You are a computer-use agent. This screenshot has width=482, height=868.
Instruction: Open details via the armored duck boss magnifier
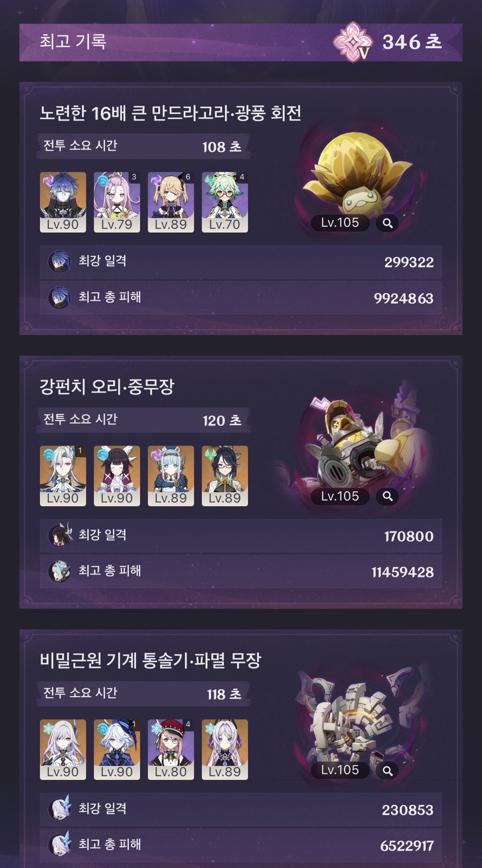pyautogui.click(x=387, y=496)
